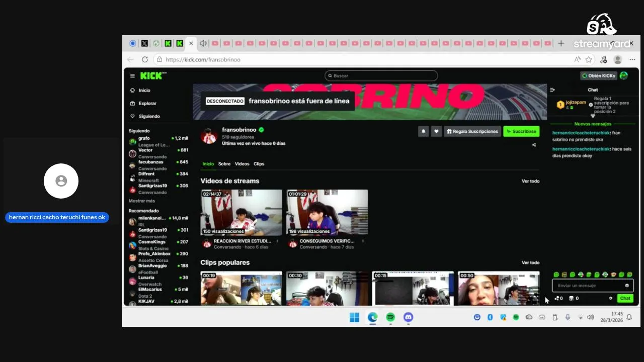Play the 00:19 popular clip
This screenshot has height=362, width=644.
(x=242, y=288)
